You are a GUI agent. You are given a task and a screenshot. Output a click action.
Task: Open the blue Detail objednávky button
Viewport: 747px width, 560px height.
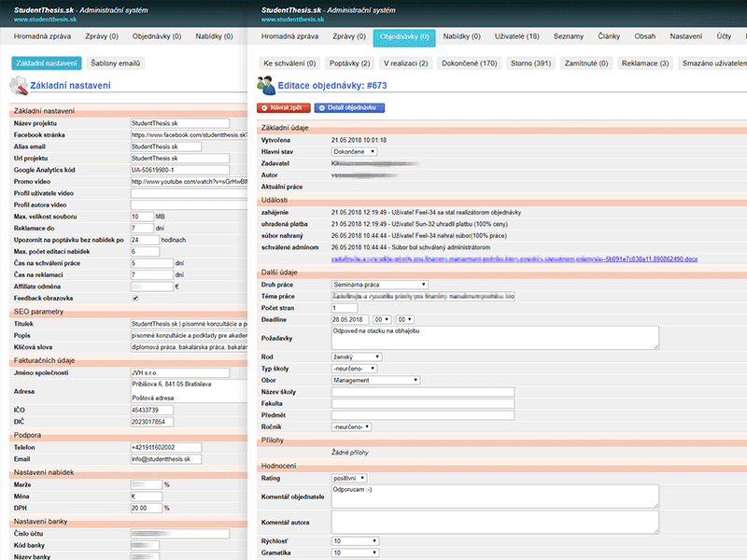click(349, 108)
